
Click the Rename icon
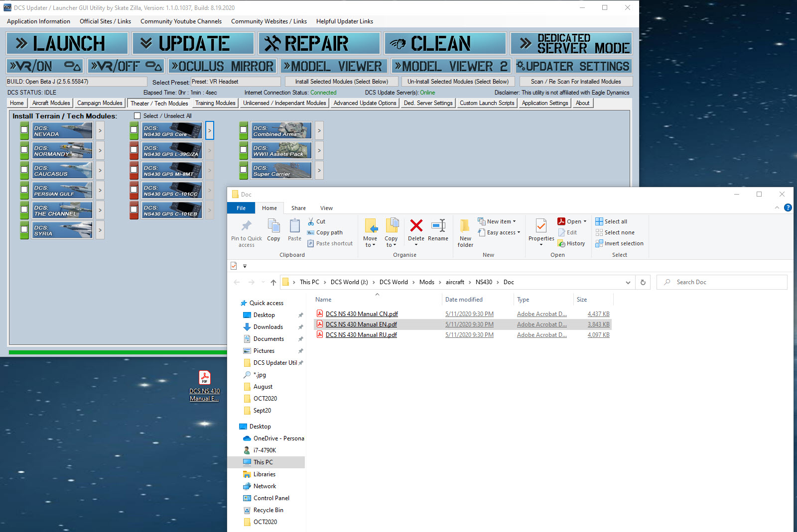[x=438, y=225]
